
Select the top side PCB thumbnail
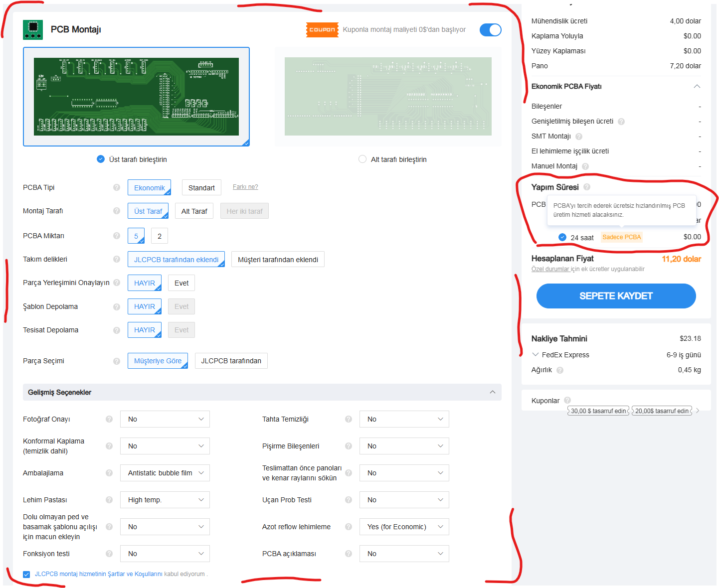[136, 97]
